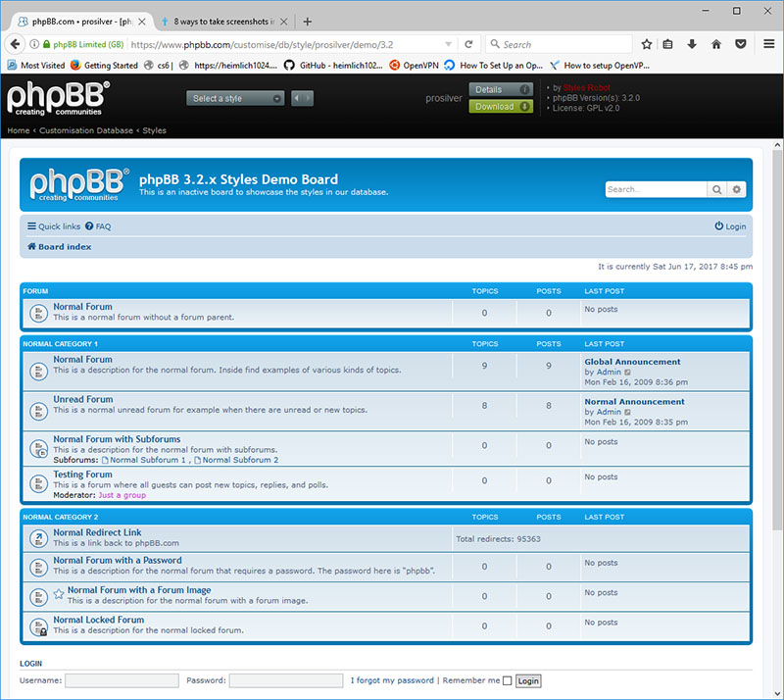
Task: Open the Testing Forum title link
Action: 82,475
